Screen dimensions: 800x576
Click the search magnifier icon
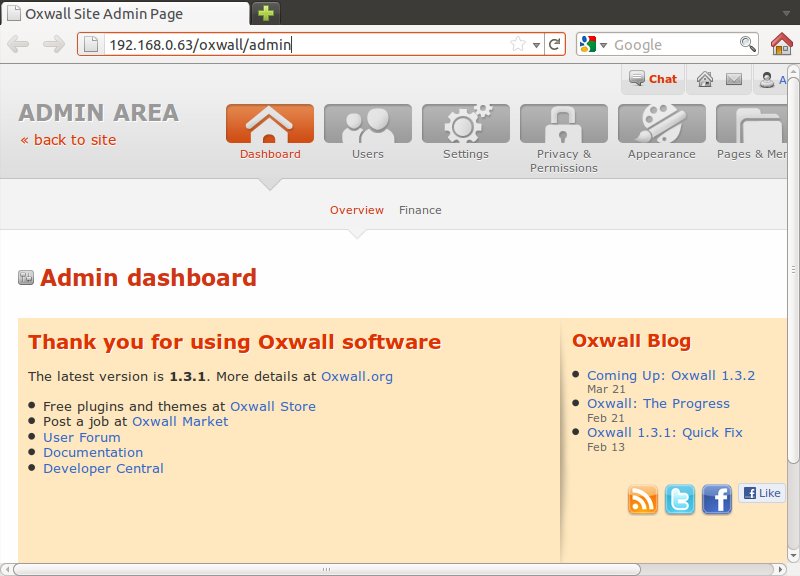(x=747, y=44)
